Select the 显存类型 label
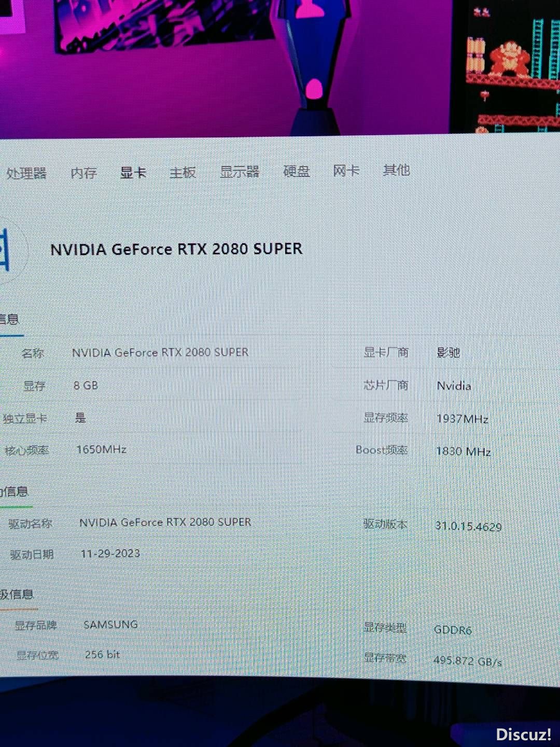 tap(385, 628)
